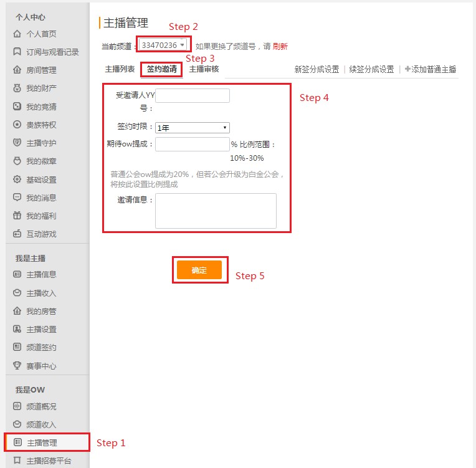Image resolution: width=476 pixels, height=468 pixels.
Task: Click the 邀请信息 text area
Action: [x=216, y=211]
